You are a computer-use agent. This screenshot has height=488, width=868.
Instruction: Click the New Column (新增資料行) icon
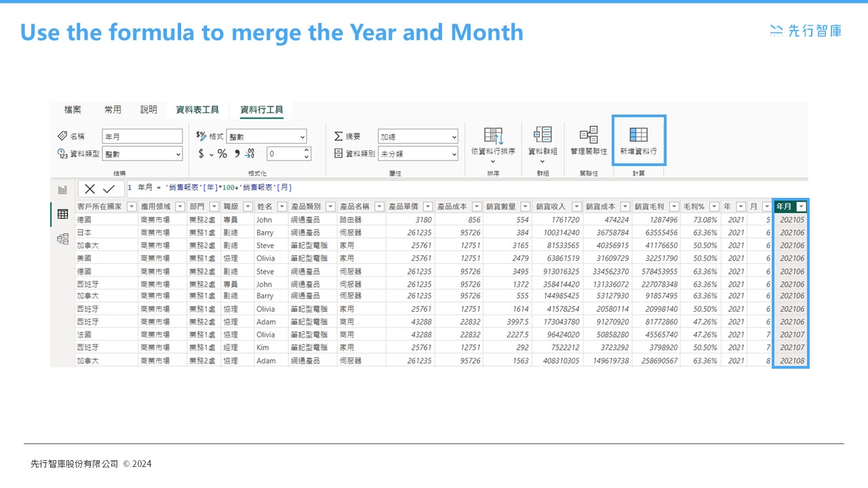click(x=638, y=135)
